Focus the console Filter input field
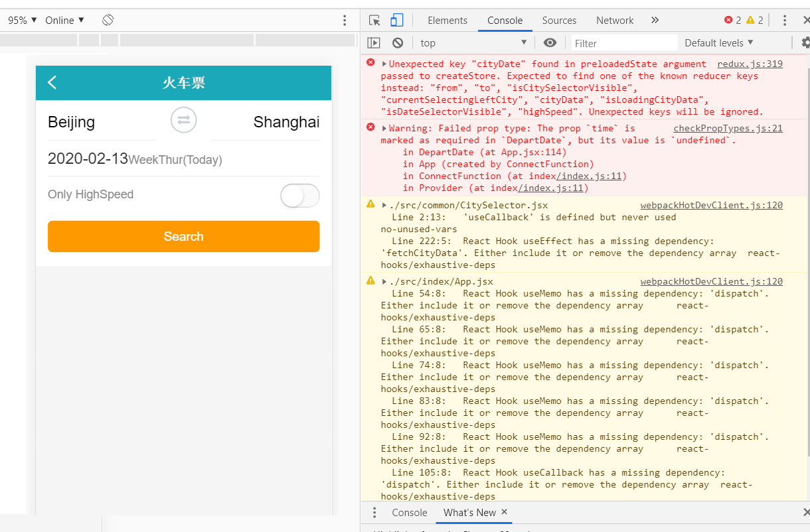The width and height of the screenshot is (810, 532). point(624,43)
